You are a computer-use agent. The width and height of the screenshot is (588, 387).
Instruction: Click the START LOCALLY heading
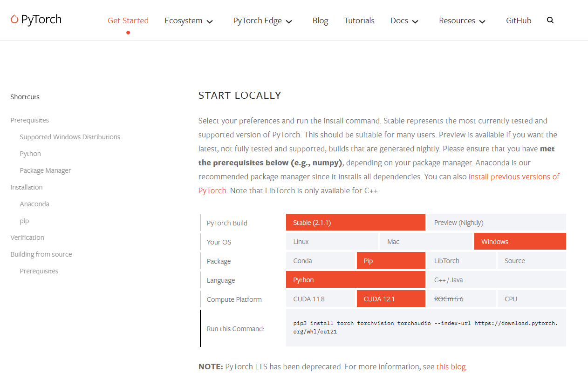[239, 95]
